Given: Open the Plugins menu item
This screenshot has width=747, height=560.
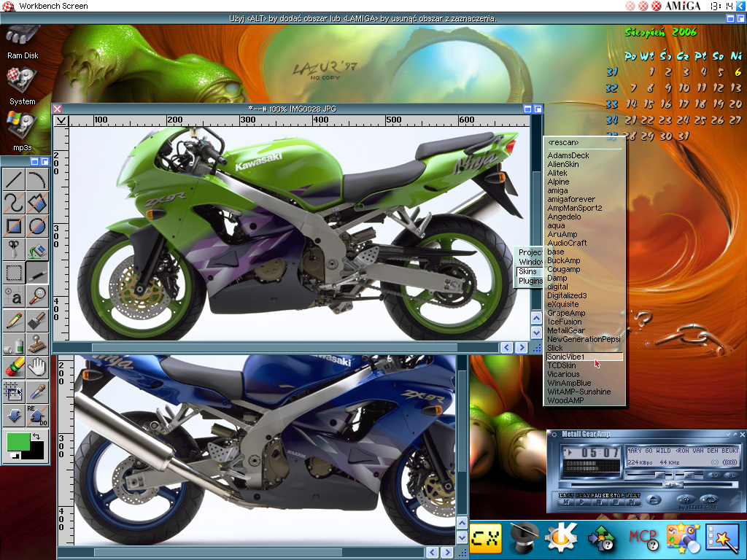Looking at the screenshot, I should [530, 281].
